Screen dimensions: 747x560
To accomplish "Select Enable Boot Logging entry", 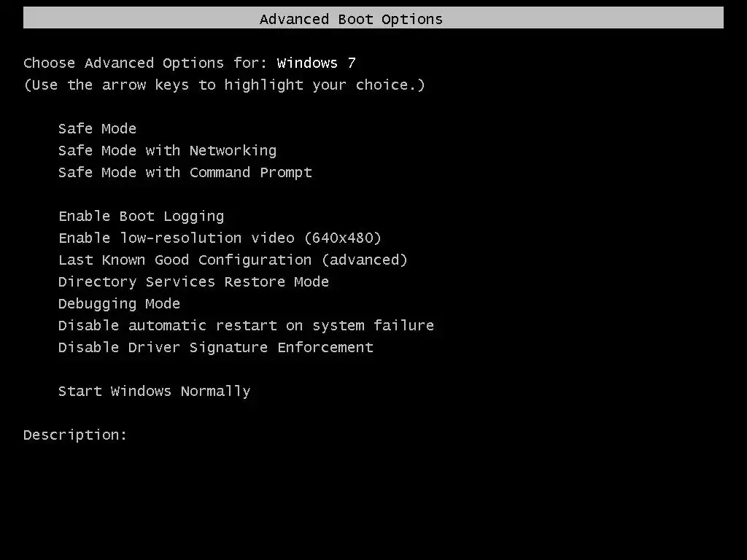I will (x=141, y=217).
